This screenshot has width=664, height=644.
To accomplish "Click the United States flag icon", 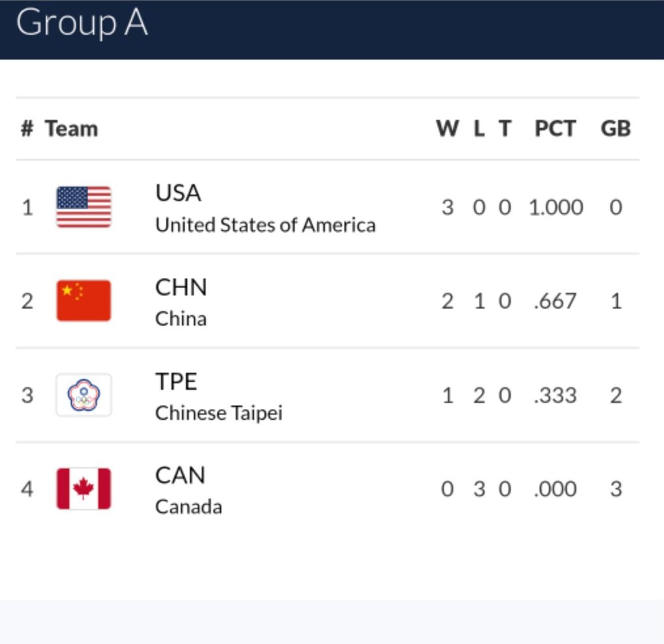I will point(84,207).
